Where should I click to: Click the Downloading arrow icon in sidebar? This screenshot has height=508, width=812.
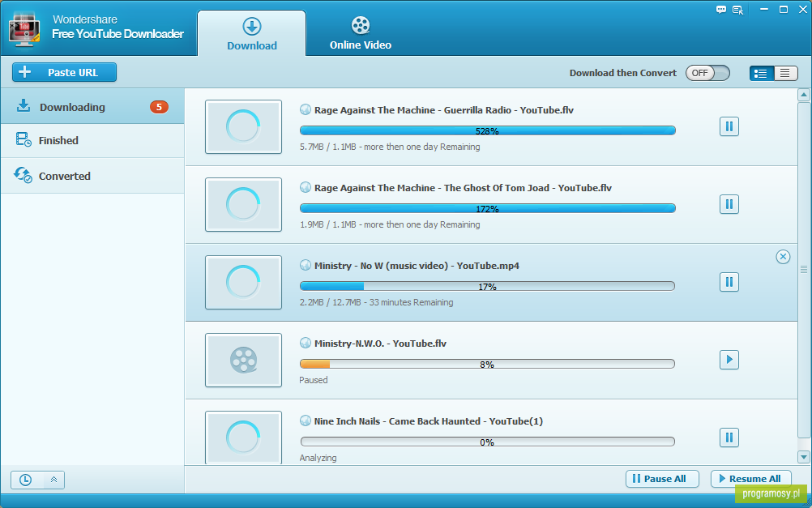coord(24,105)
